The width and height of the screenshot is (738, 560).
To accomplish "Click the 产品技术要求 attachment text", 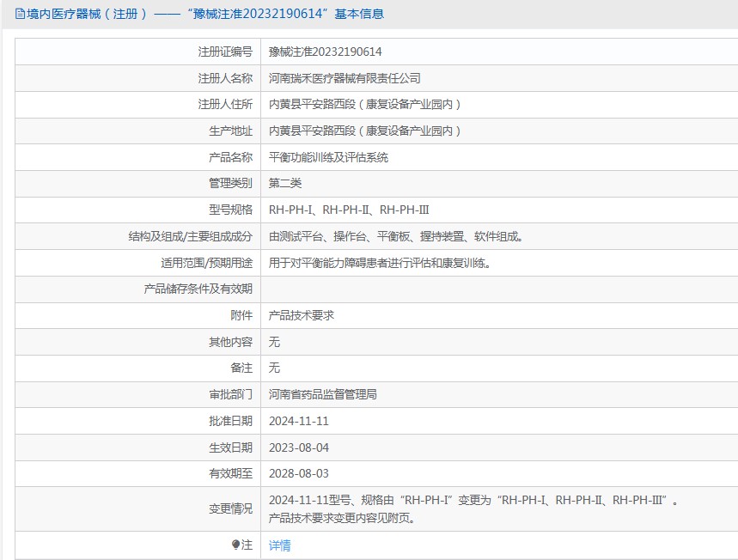I will pos(301,315).
